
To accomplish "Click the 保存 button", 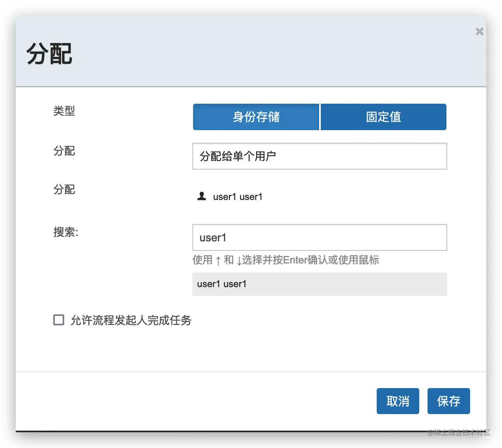I will 449,401.
